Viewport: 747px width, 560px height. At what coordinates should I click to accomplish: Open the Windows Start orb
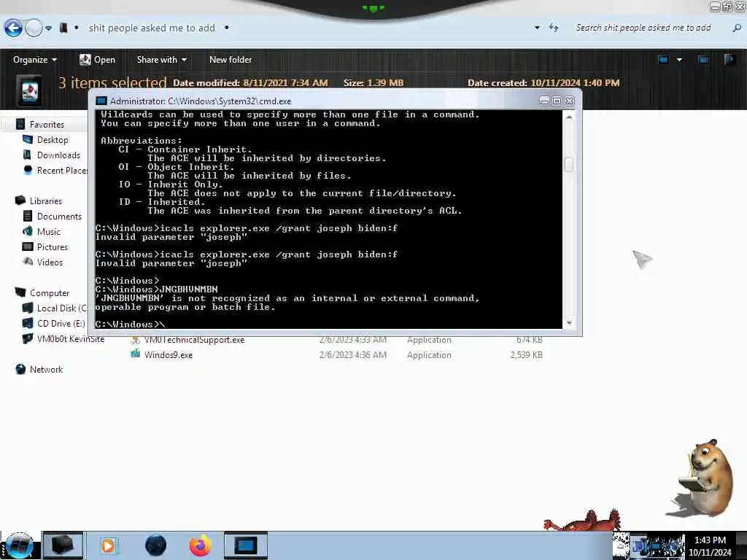coord(19,545)
